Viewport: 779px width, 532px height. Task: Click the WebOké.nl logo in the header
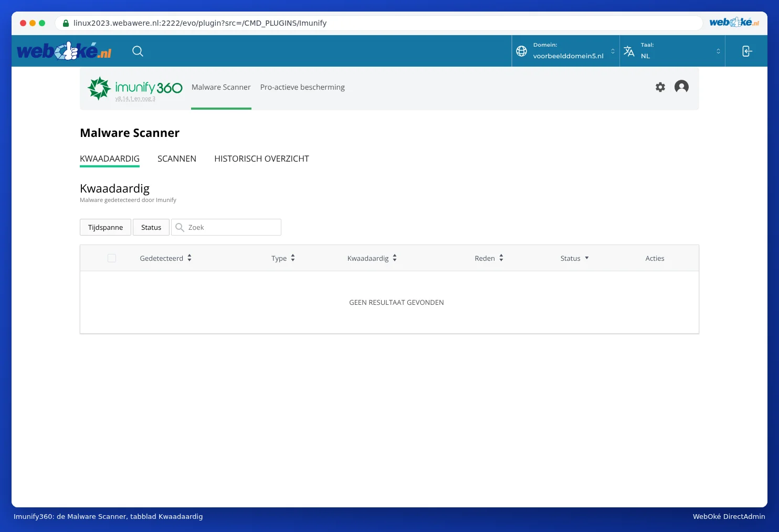coord(64,51)
